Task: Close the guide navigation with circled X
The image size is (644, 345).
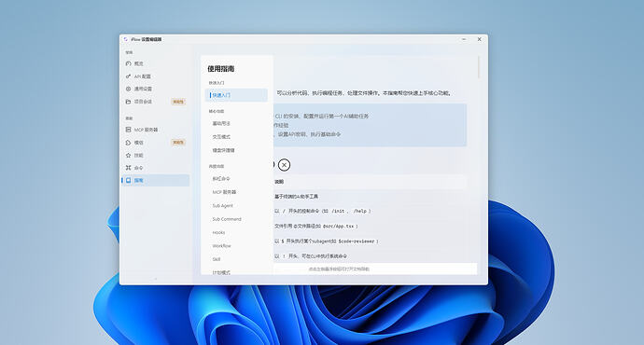Action: coord(284,165)
